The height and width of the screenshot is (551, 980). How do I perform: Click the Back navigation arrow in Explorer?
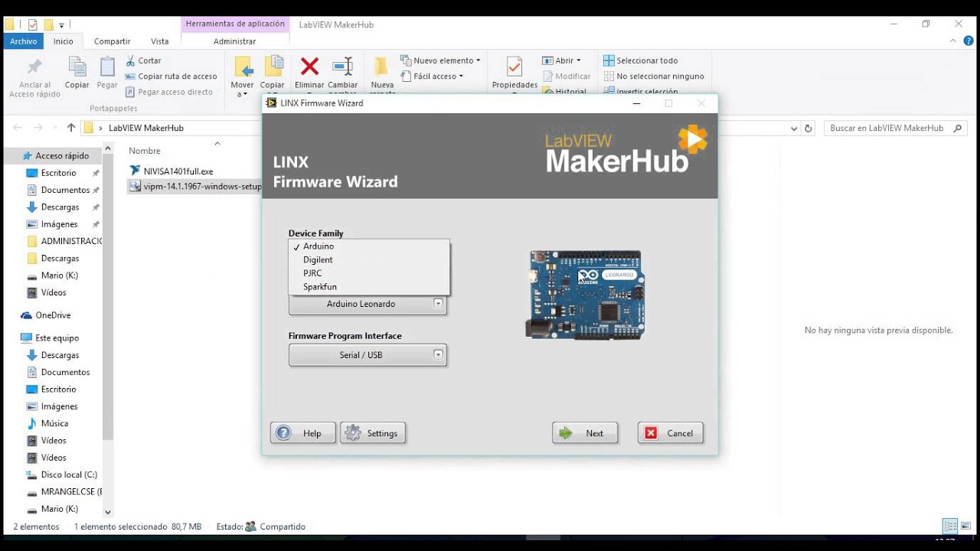click(x=17, y=128)
